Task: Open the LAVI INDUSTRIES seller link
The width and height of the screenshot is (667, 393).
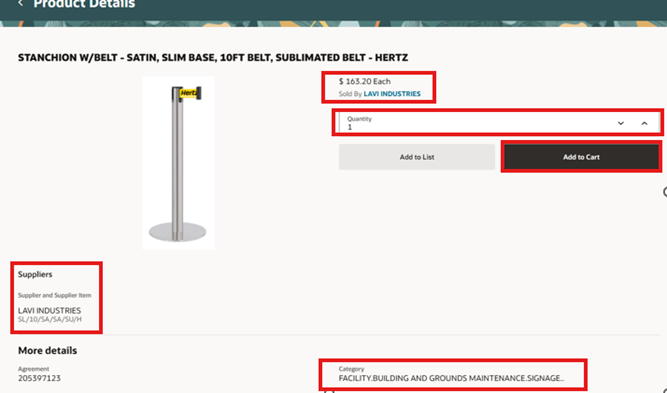Action: [392, 94]
